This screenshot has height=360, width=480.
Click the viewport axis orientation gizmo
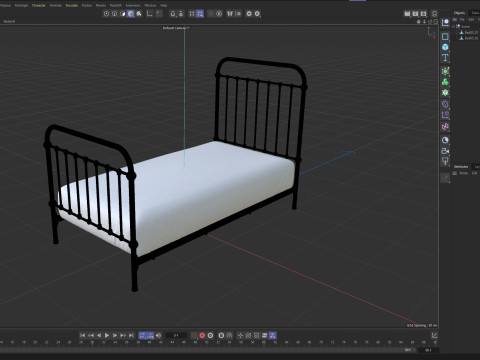click(x=431, y=32)
